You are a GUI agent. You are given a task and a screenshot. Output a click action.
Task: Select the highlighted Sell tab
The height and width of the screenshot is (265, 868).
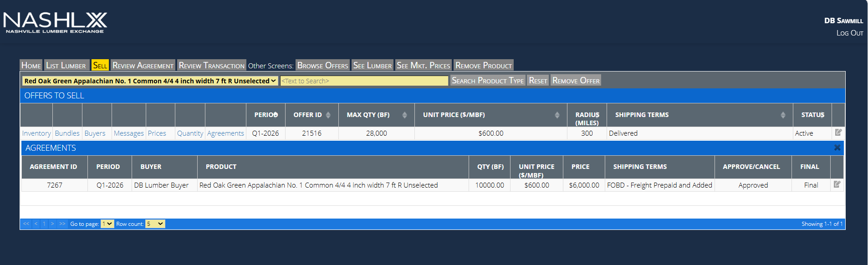(100, 65)
